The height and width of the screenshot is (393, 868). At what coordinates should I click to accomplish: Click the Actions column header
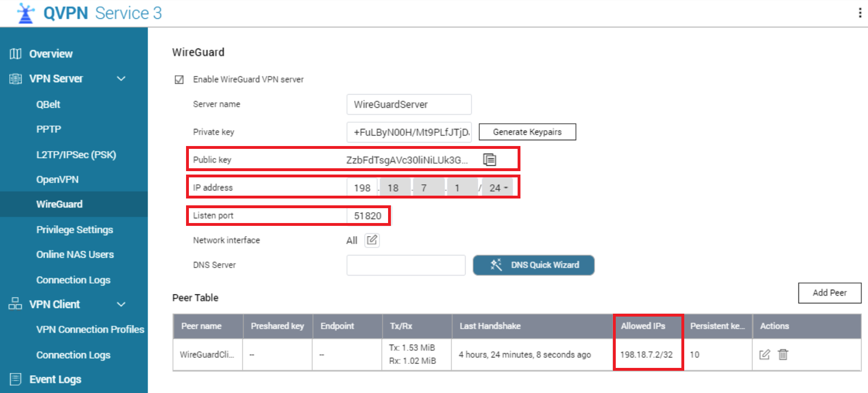coord(806,326)
